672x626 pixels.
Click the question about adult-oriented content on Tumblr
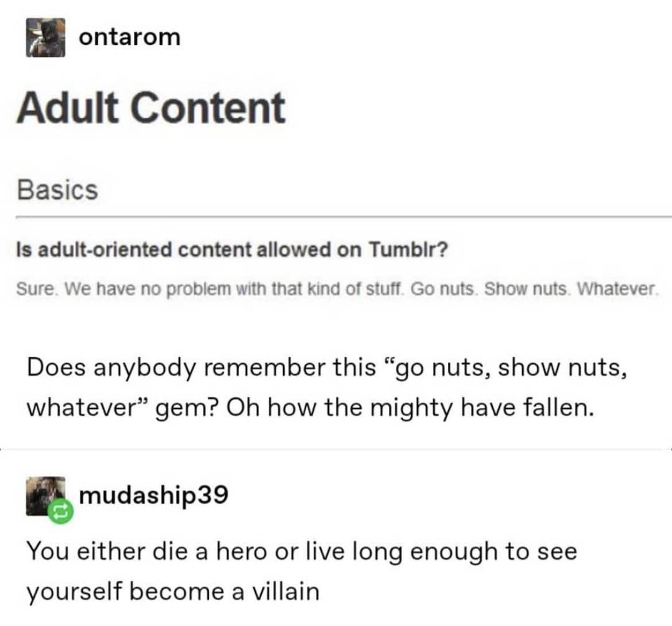(231, 250)
